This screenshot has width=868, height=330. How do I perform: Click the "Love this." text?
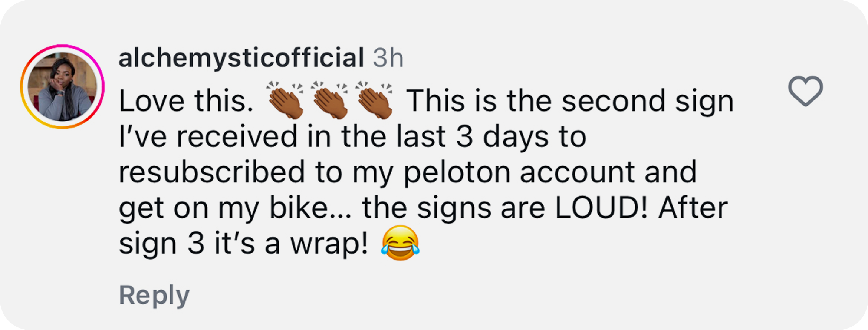pos(186,101)
